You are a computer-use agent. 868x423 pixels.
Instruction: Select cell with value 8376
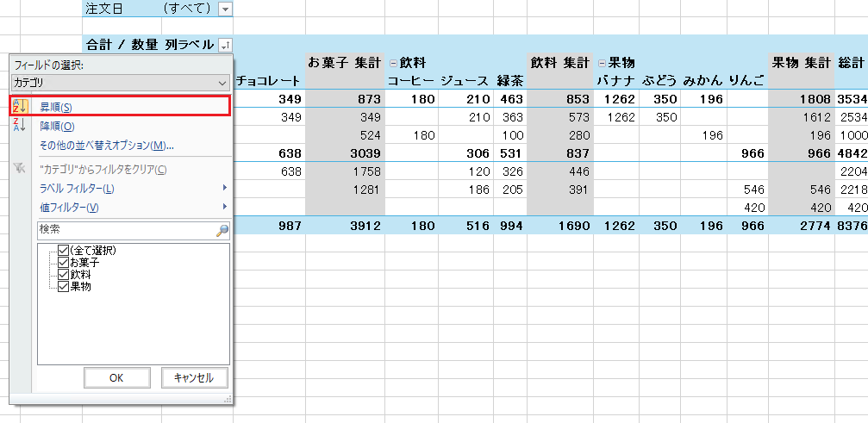point(852,226)
